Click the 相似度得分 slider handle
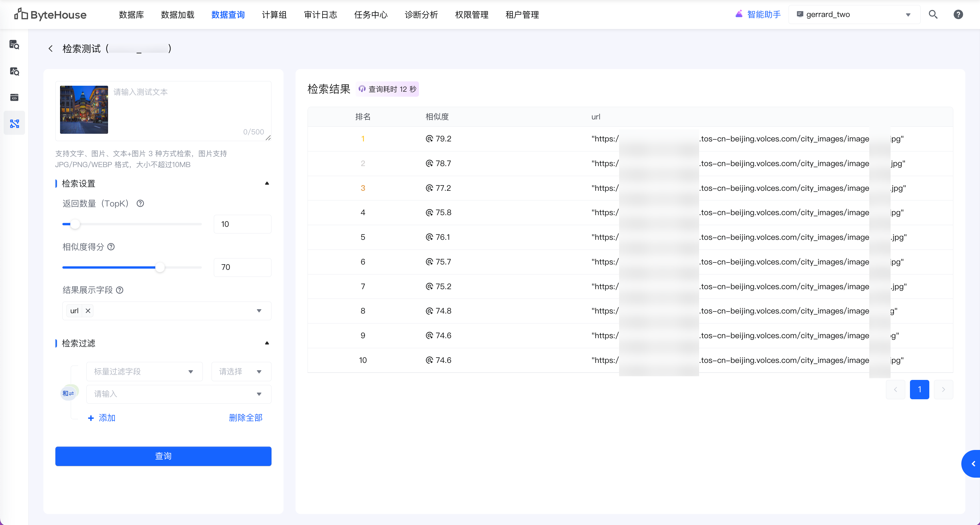 [x=160, y=268]
